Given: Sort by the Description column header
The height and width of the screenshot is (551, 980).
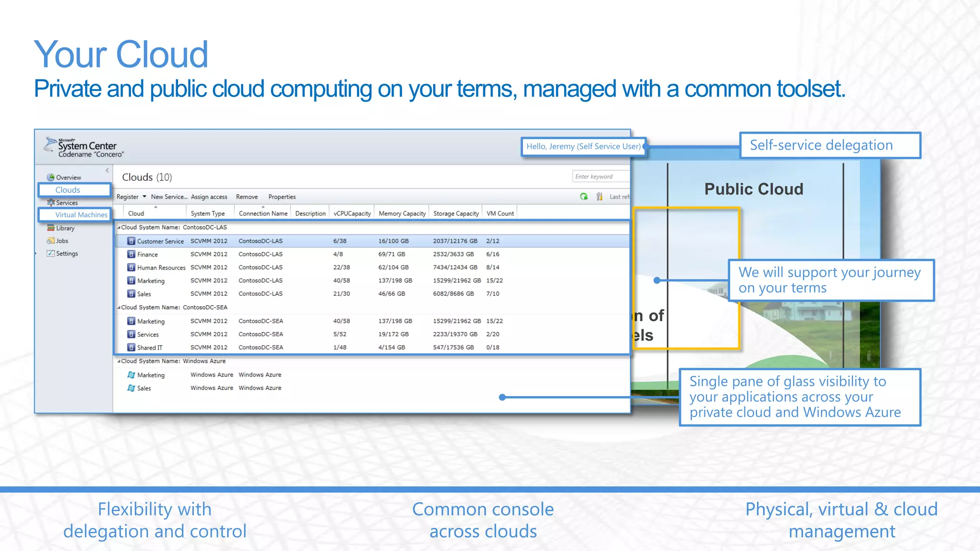Looking at the screenshot, I should [311, 214].
